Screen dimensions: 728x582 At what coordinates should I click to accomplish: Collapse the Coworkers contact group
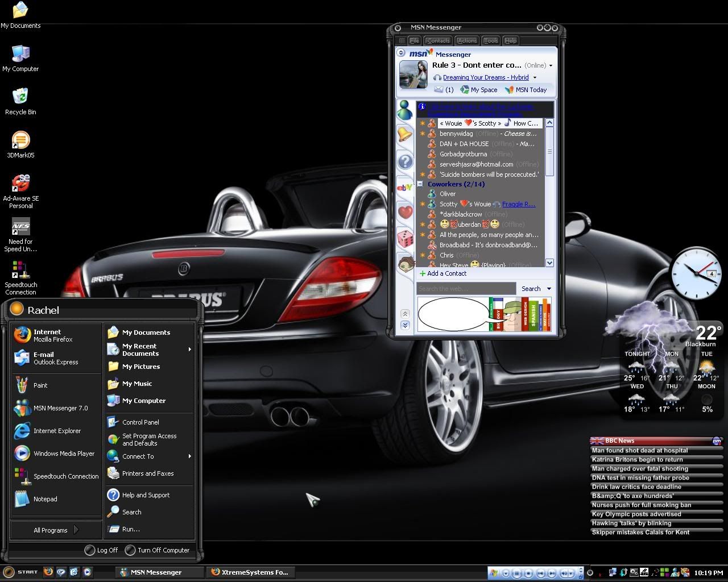(420, 184)
